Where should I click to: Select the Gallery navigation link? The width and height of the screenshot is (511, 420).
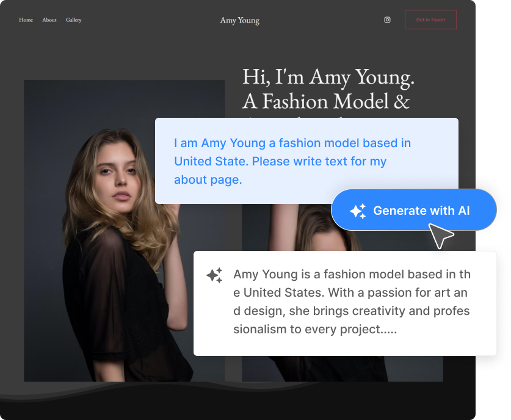pyautogui.click(x=74, y=20)
